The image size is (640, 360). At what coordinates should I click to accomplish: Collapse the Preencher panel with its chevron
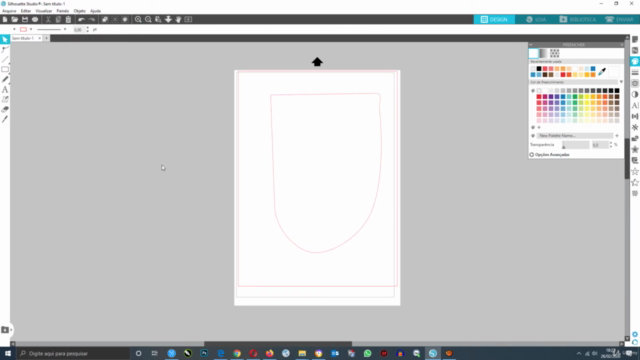tap(531, 45)
